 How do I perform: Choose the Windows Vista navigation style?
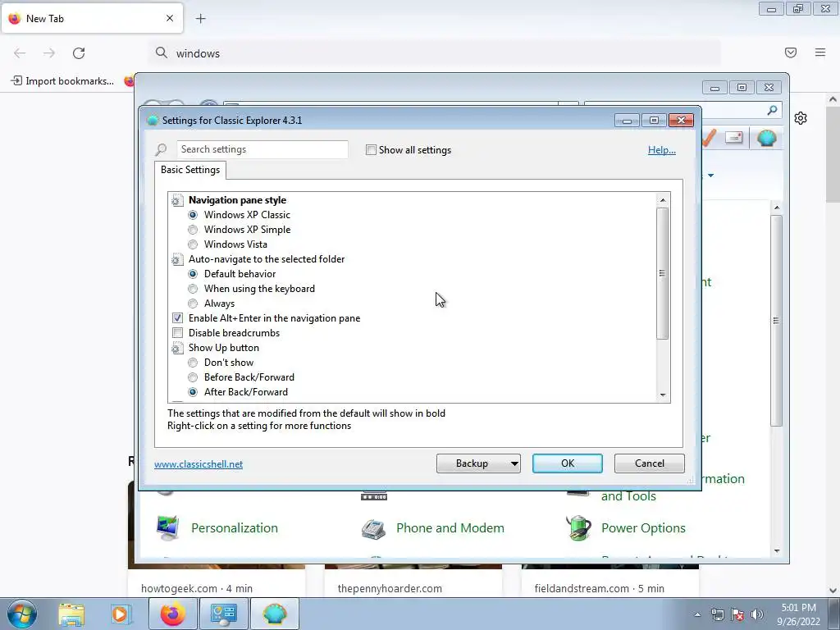193,244
